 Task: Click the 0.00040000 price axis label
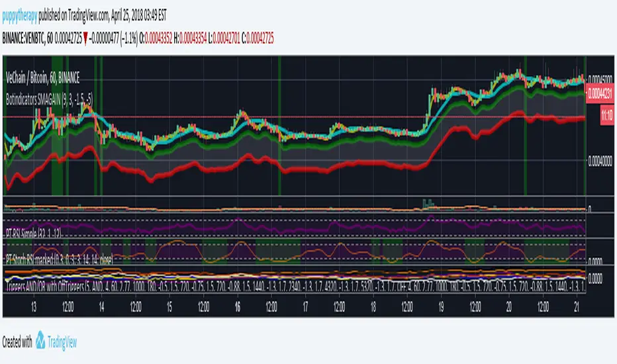(600, 161)
